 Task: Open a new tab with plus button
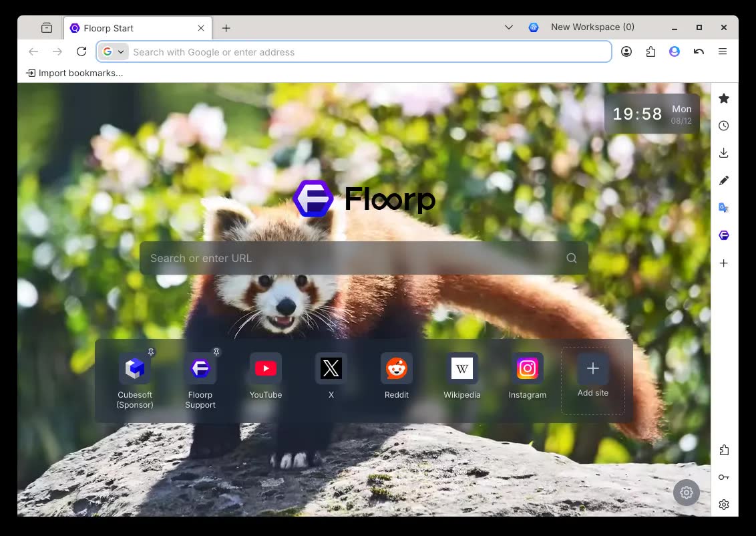[x=226, y=28]
